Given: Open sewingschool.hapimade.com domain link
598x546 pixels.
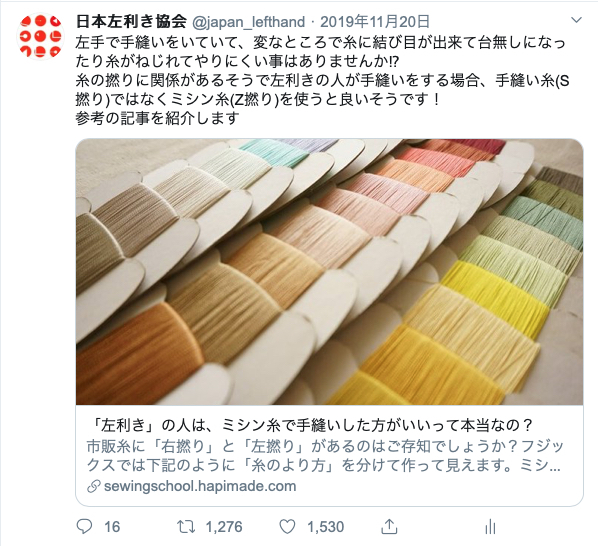Looking at the screenshot, I should coord(200,486).
